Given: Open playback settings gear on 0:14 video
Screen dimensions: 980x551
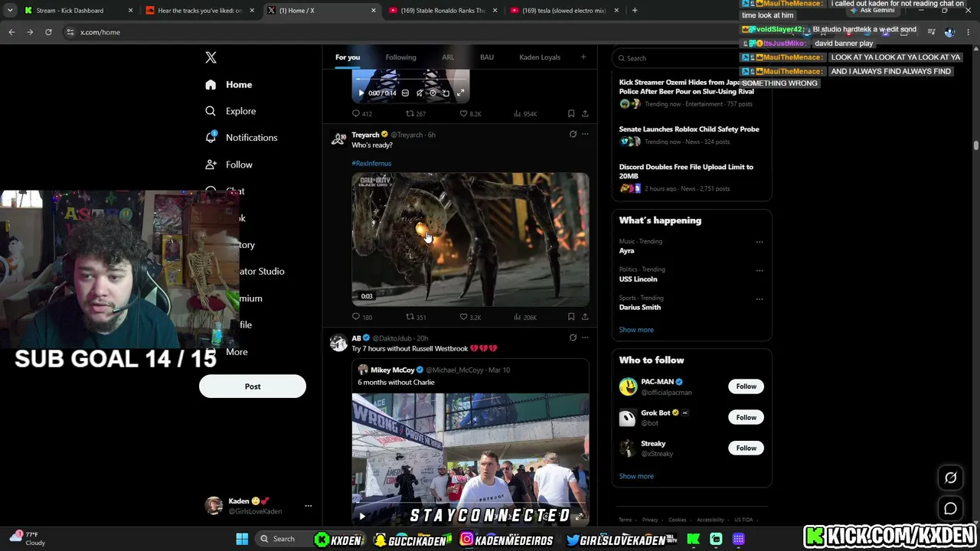Looking at the screenshot, I should coord(433,93).
